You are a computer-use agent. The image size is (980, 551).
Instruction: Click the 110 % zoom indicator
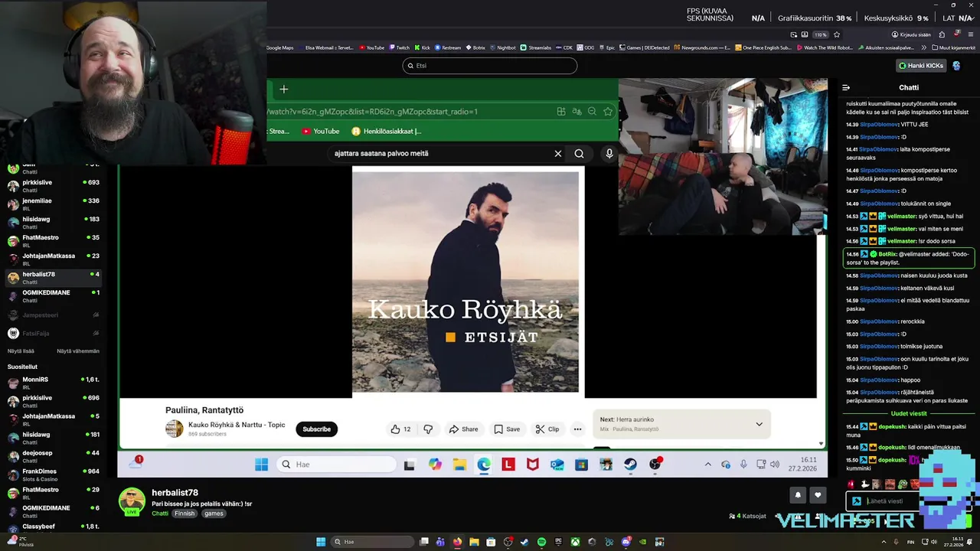821,34
